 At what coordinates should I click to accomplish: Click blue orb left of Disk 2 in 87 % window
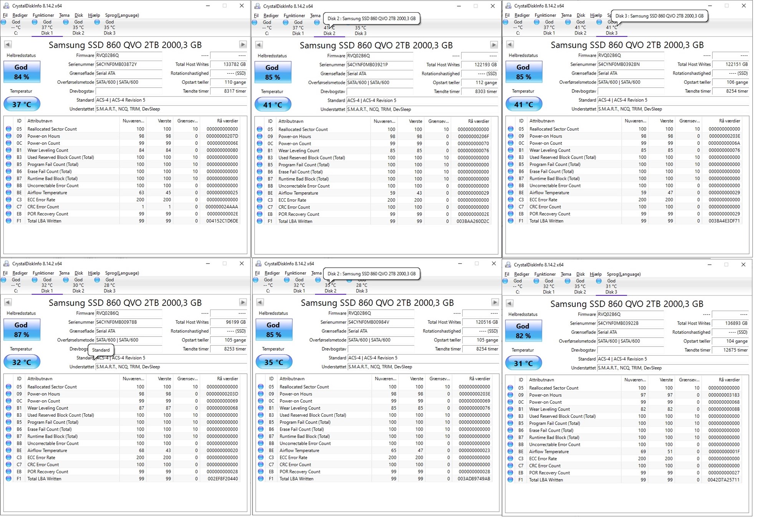coord(66,280)
